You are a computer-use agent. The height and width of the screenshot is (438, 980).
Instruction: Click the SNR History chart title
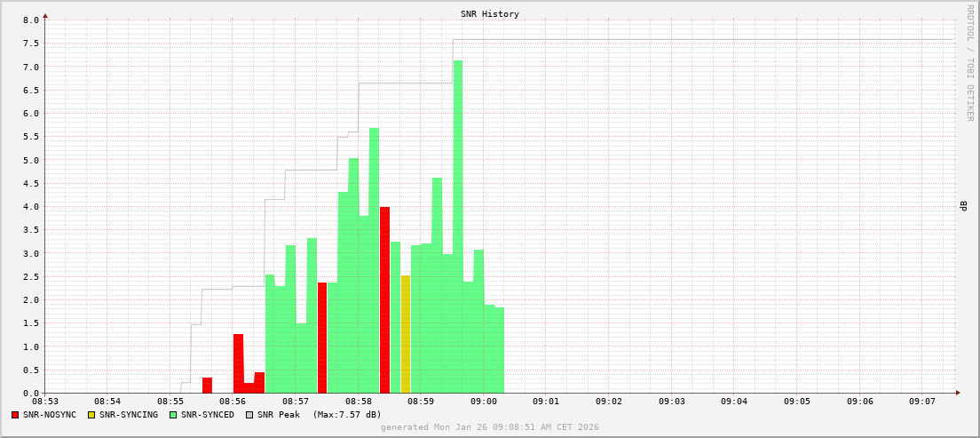point(490,14)
